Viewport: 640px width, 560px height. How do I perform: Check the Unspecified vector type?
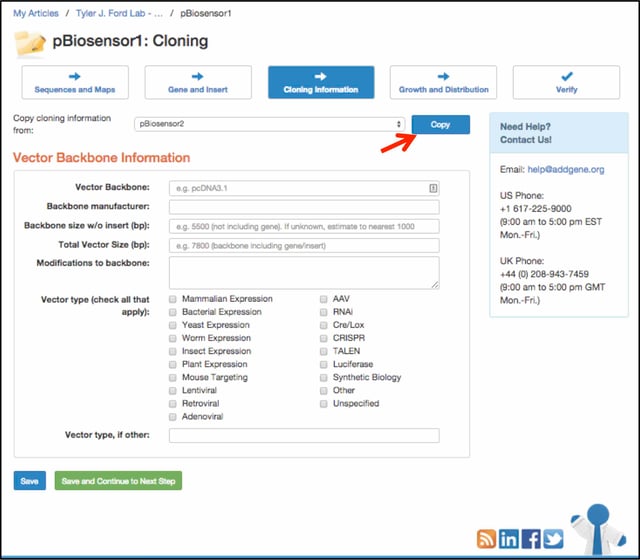(x=324, y=404)
